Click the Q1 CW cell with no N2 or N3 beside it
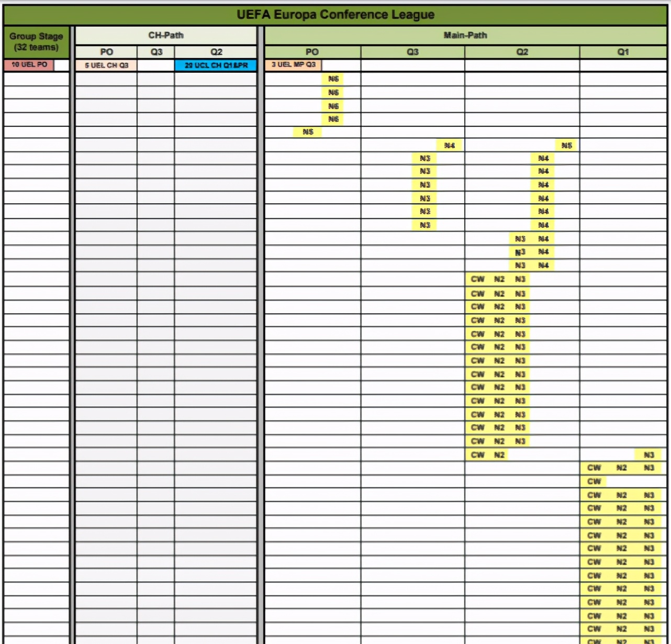This screenshot has height=644, width=671. click(594, 481)
